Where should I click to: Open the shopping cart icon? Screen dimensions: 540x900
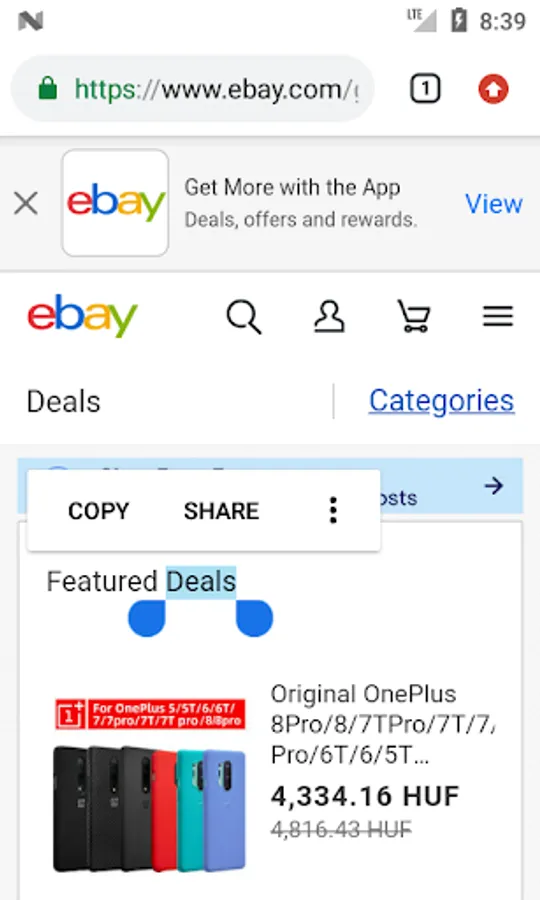(x=414, y=317)
